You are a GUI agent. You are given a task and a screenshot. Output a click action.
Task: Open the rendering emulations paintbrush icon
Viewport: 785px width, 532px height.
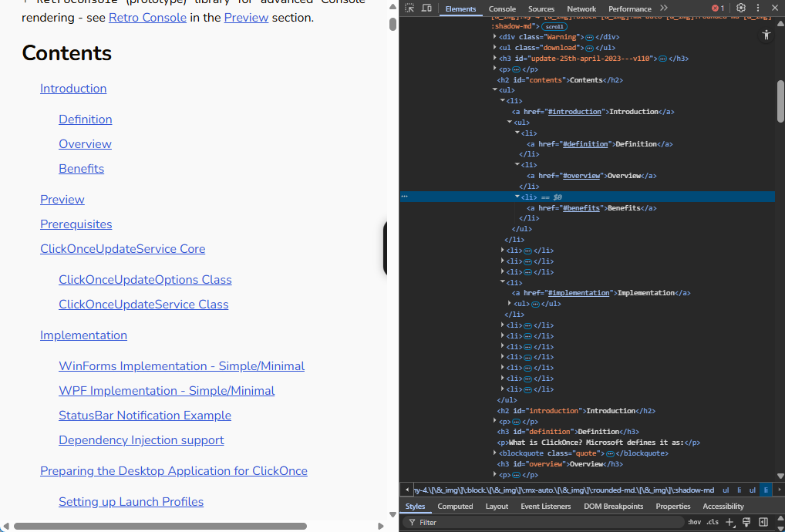(x=746, y=522)
